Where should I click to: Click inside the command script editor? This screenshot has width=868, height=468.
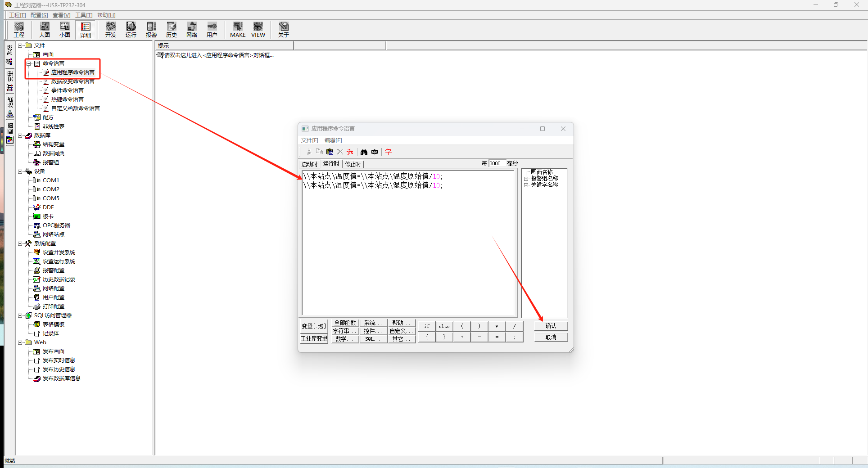408,243
